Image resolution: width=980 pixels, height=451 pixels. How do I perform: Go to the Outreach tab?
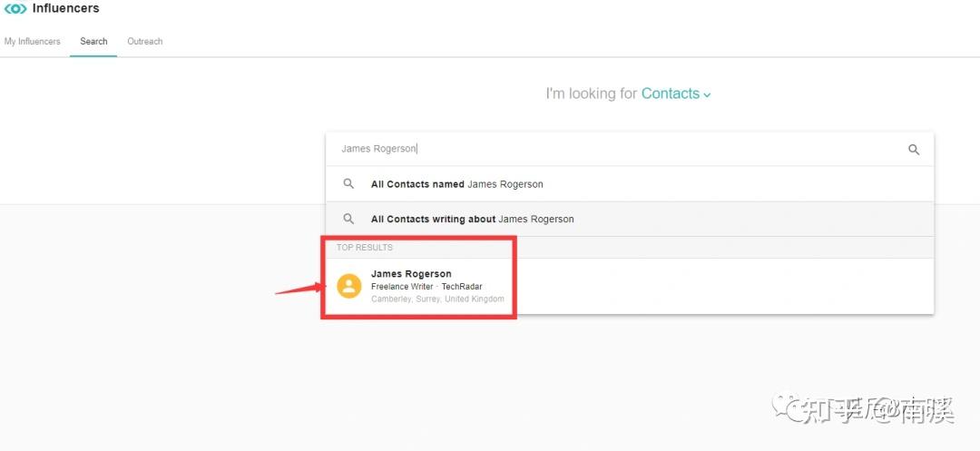(x=145, y=42)
